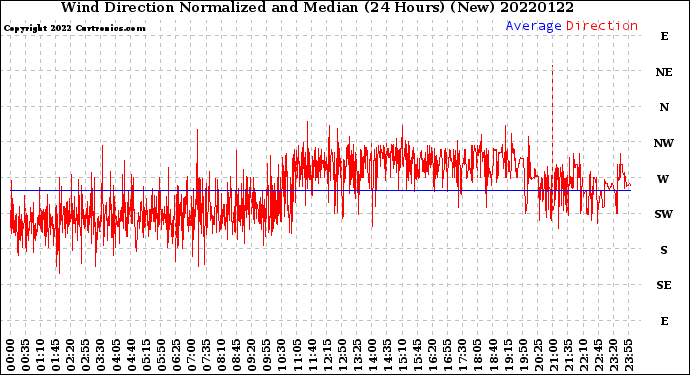
Task: Click the '02:20' time label
Action: [x=71, y=356]
